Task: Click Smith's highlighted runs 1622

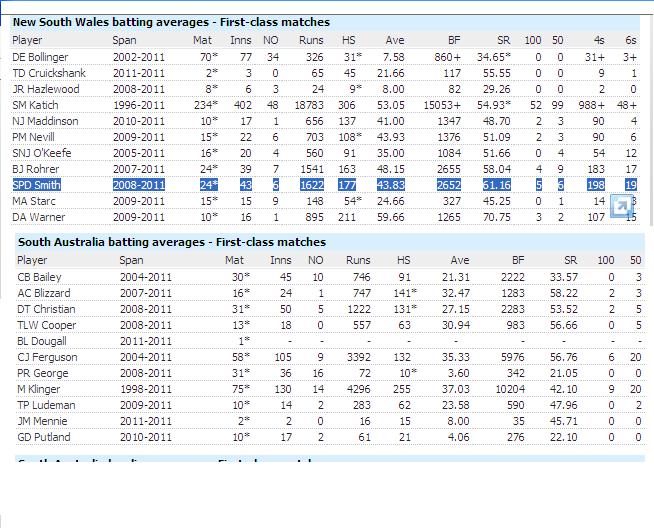Action: tap(312, 185)
